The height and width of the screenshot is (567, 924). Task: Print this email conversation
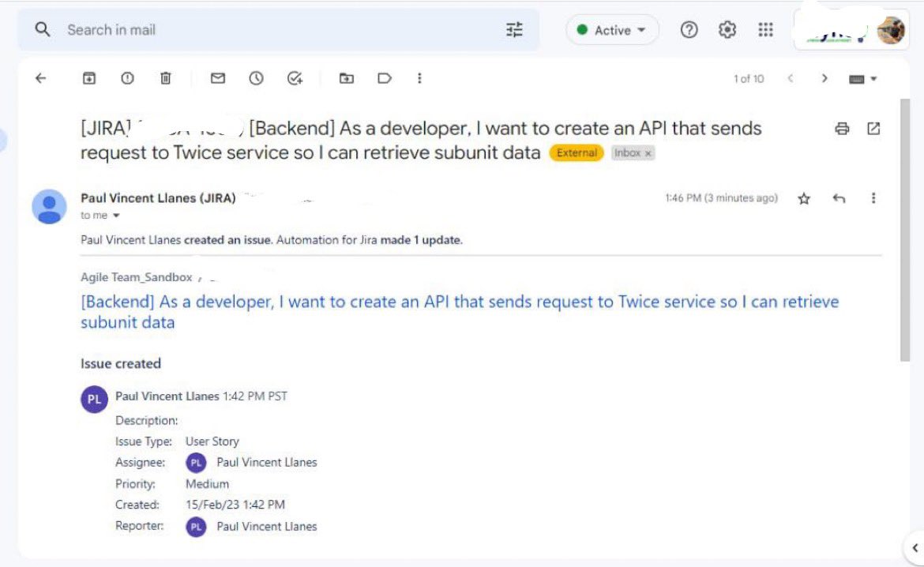(842, 129)
